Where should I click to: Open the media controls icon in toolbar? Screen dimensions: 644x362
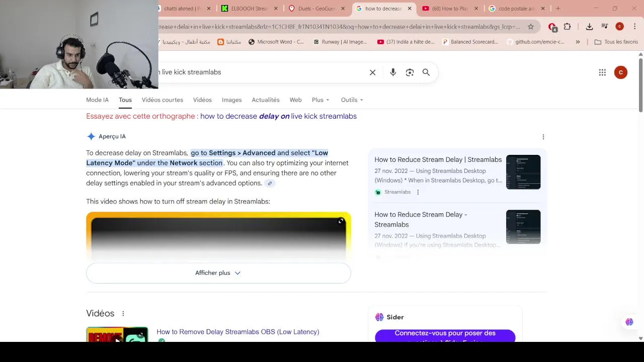click(x=605, y=27)
